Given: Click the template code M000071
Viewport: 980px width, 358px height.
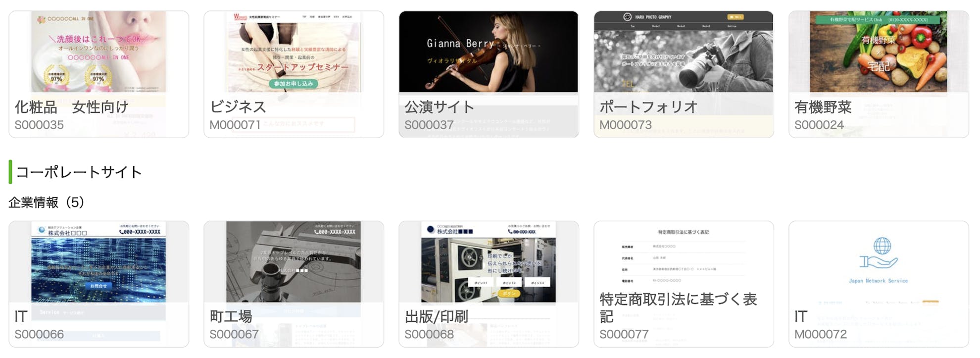Looking at the screenshot, I should click(x=235, y=125).
